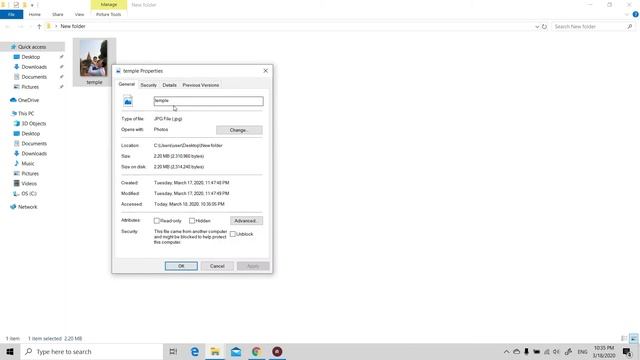Open OS (C:) drive
Viewport: 640px width, 360px height.
click(29, 193)
